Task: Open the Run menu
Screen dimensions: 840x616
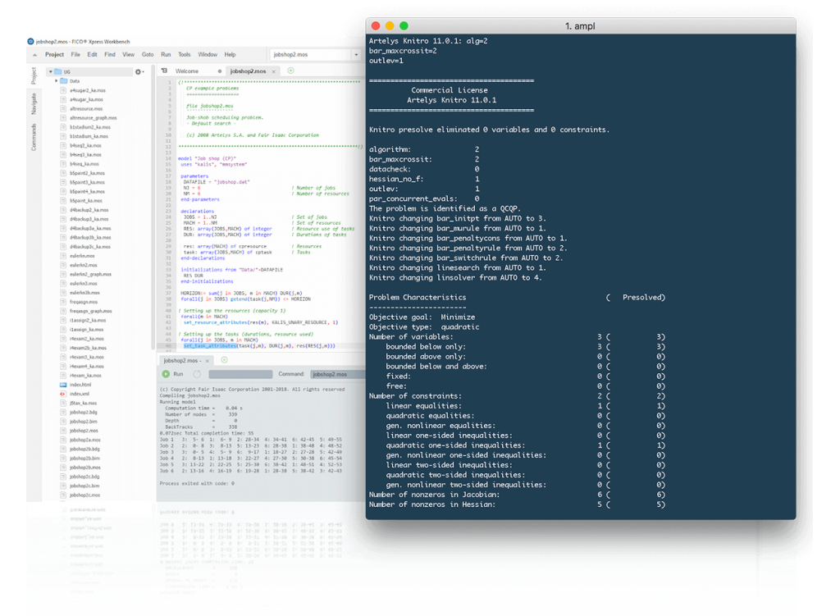Action: [166, 54]
